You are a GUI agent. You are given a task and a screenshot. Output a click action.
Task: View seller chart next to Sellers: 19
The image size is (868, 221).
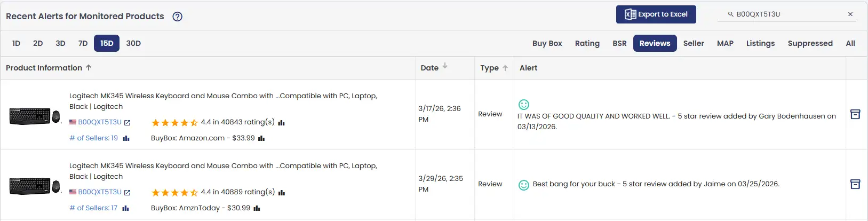pos(126,138)
